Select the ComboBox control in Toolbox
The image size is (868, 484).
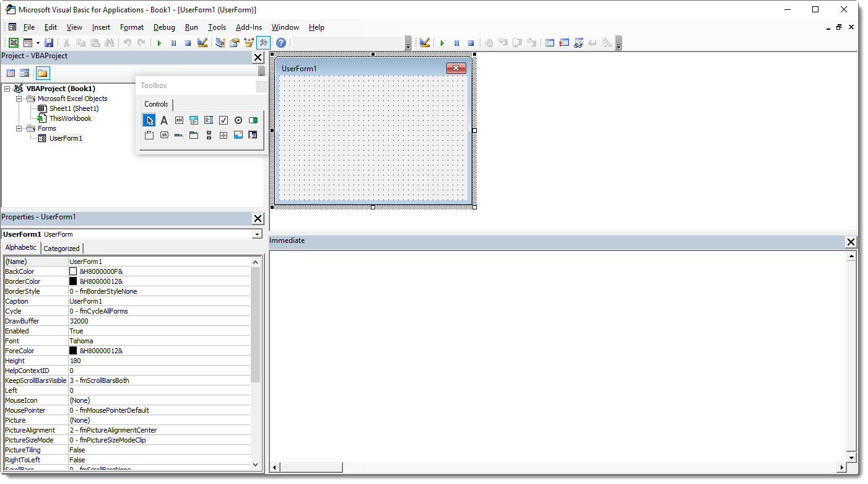(194, 120)
